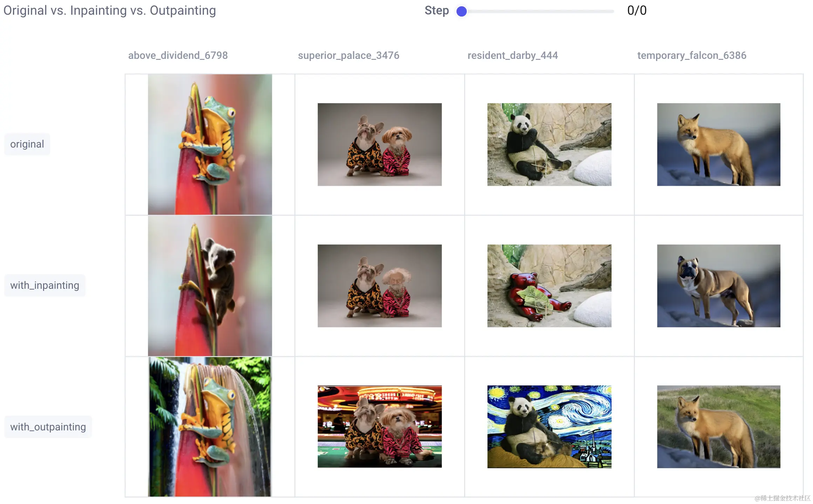
Task: Open the outpainted frog with waterfall image
Action: tap(210, 427)
